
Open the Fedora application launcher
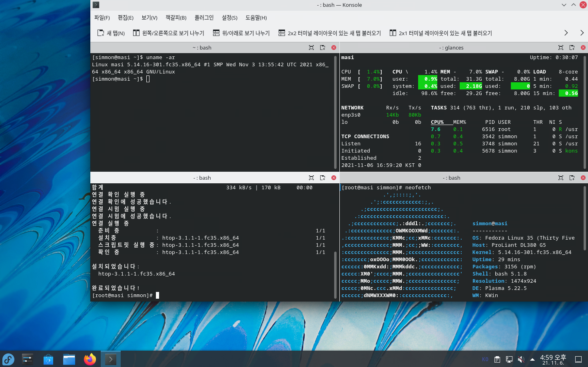(8, 359)
